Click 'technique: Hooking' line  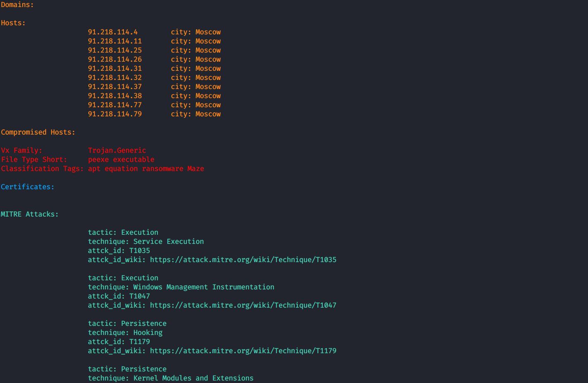(125, 333)
